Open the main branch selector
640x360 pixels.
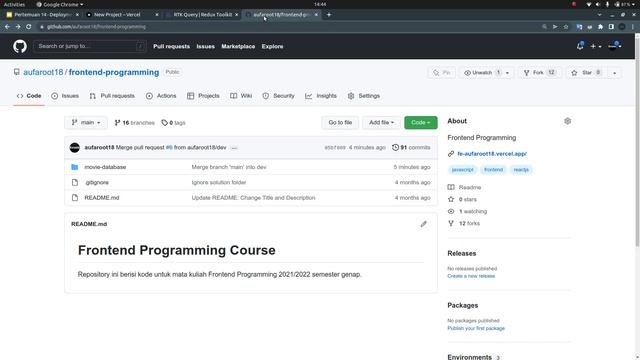[x=86, y=122]
